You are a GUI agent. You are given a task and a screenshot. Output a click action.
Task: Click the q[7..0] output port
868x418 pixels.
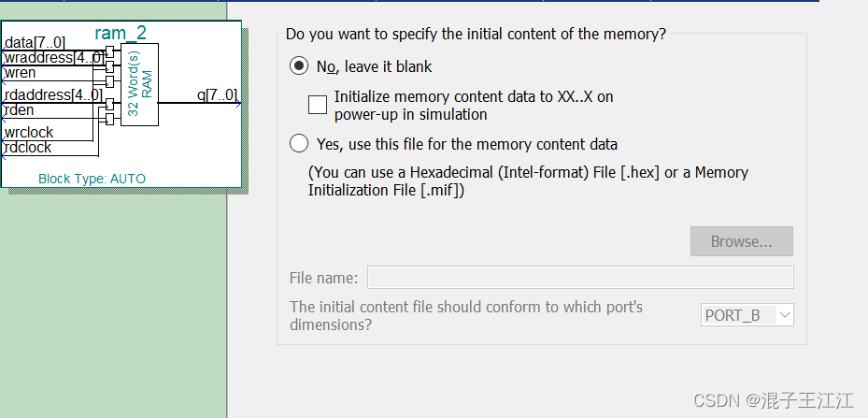click(x=217, y=94)
